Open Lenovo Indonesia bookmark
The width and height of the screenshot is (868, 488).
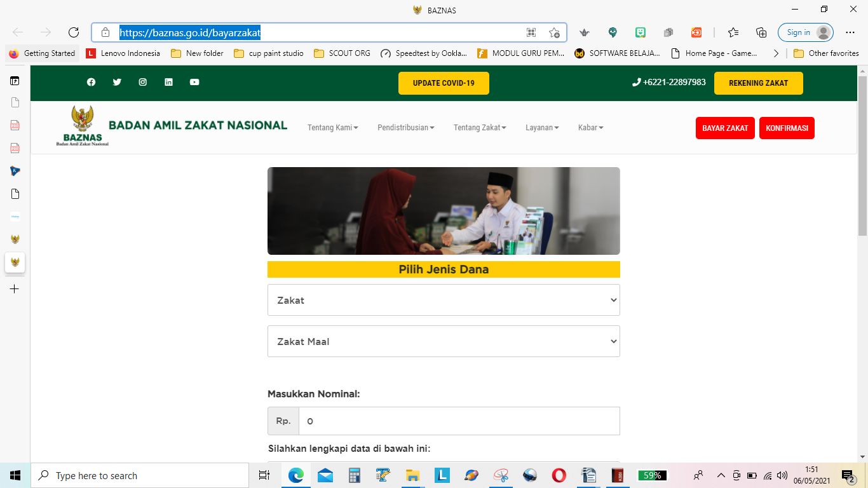click(x=123, y=53)
